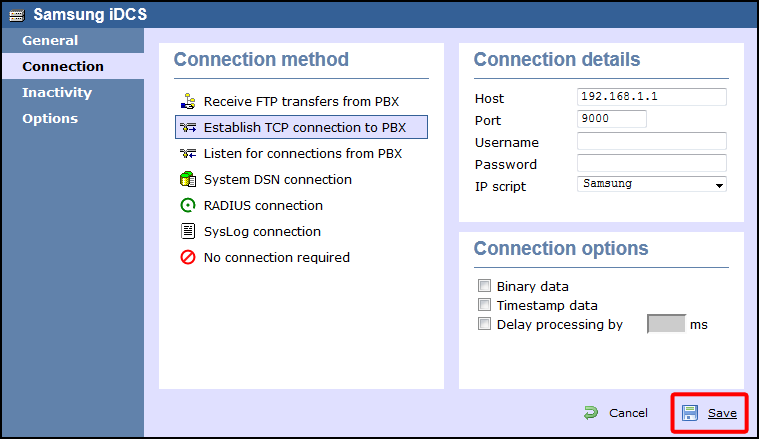
Task: Enable the Binary data checkbox
Action: point(485,286)
